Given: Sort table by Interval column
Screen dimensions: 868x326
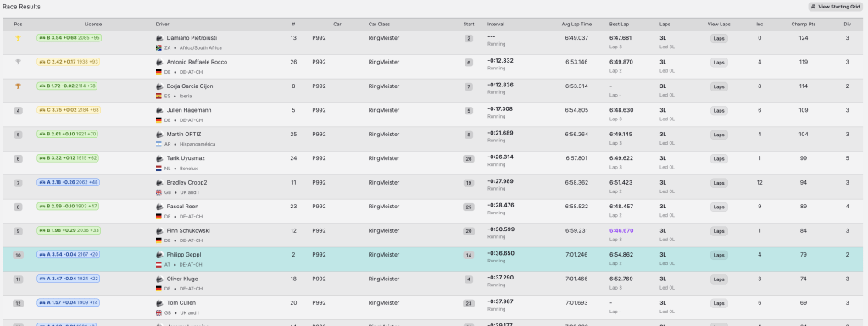Looking at the screenshot, I should click(x=495, y=25).
